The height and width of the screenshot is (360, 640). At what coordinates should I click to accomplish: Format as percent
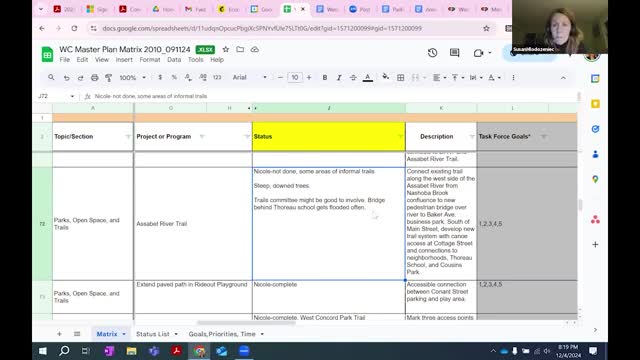tap(174, 78)
